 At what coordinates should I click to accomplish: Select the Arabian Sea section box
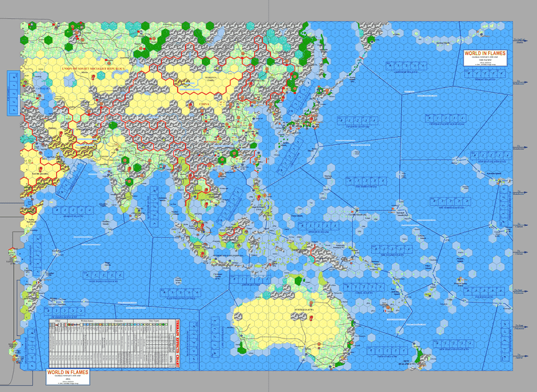click(x=72, y=210)
